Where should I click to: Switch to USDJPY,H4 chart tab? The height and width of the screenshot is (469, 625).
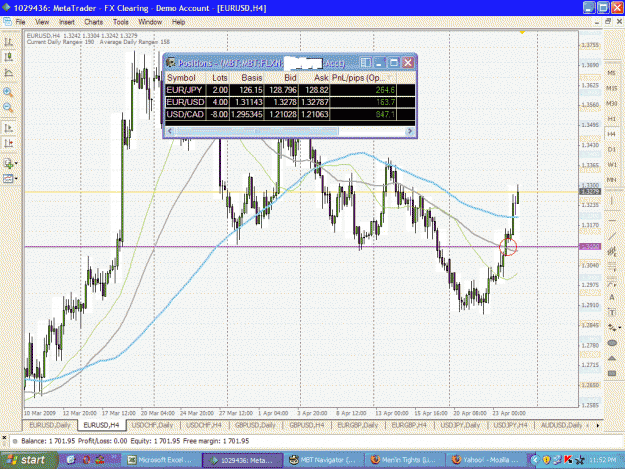point(510,425)
